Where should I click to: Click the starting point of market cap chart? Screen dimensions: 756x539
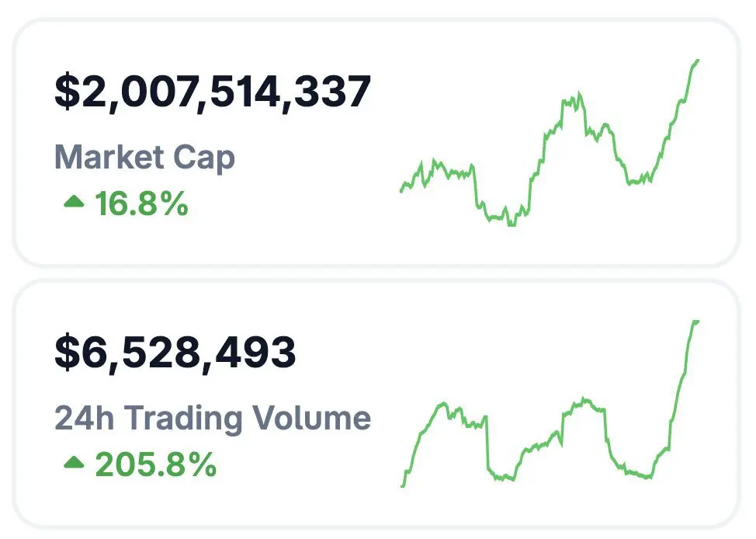coord(401,190)
